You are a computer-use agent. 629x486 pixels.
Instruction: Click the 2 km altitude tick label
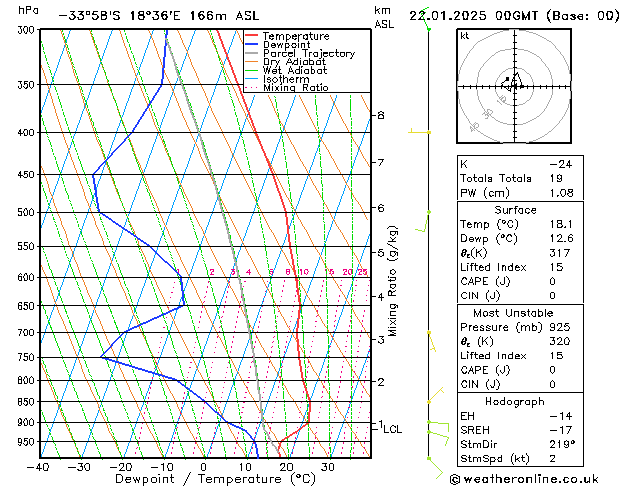click(x=381, y=382)
